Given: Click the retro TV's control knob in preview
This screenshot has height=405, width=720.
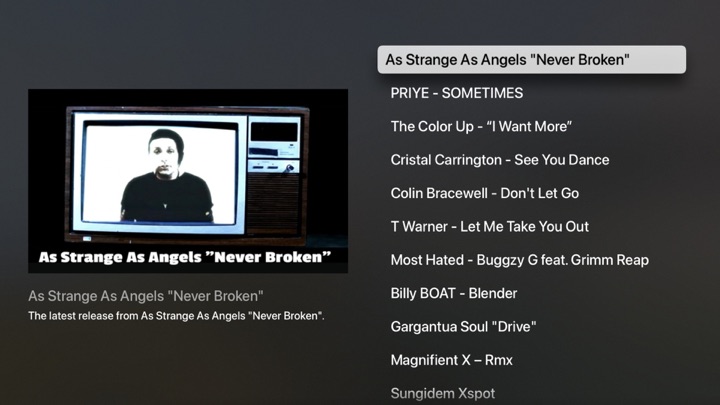Looking at the screenshot, I should [x=289, y=169].
